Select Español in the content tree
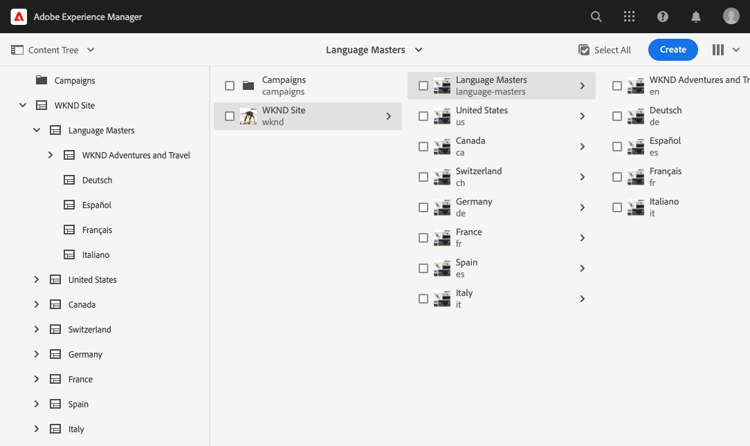Viewport: 750px width, 446px height. [97, 205]
